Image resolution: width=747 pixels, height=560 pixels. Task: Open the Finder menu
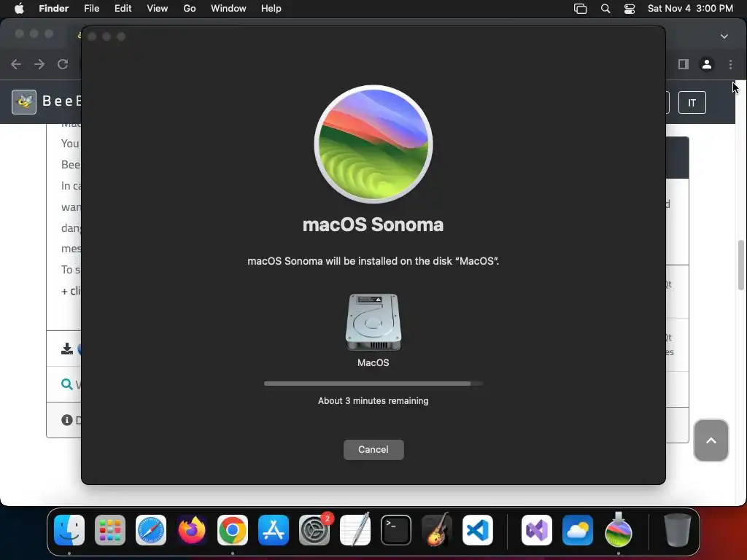coord(54,9)
